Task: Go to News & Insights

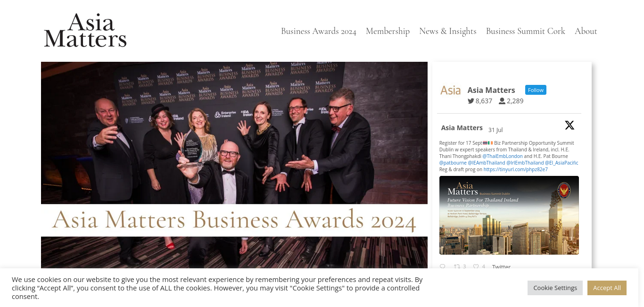Action: coord(448,31)
